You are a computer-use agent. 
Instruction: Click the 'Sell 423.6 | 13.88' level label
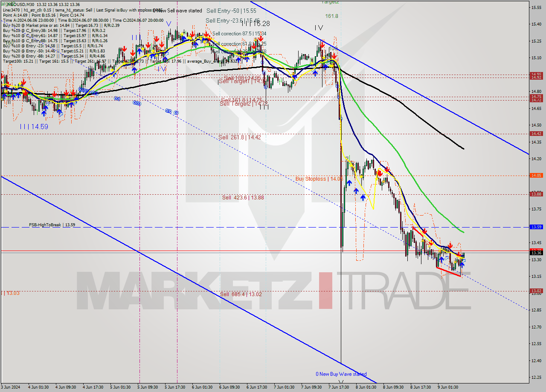click(x=243, y=198)
